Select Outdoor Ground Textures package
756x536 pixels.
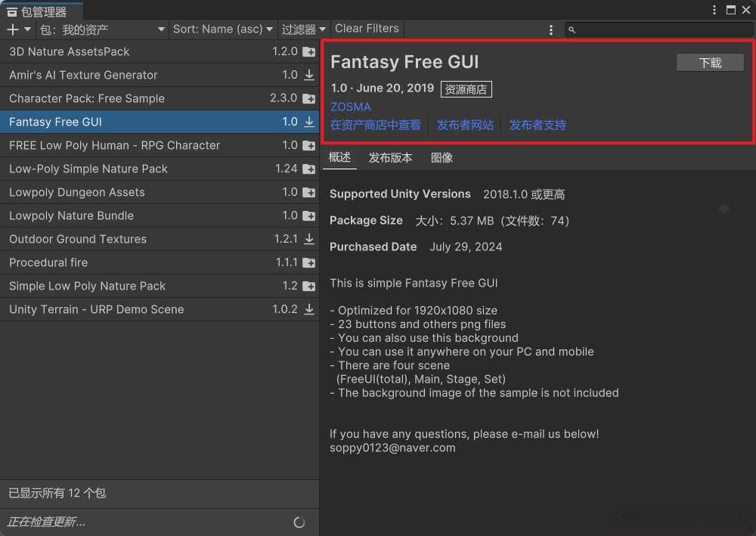click(159, 239)
